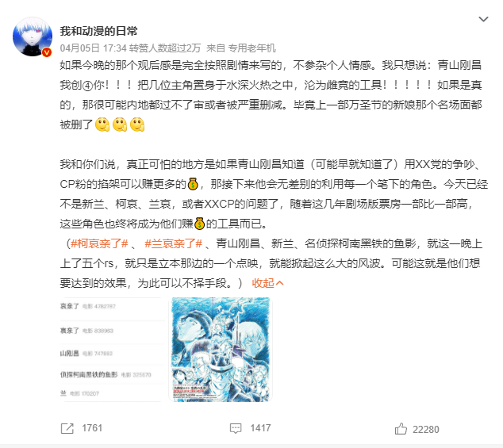Open the 04月05日 17:34 timestamp link
Viewport: 503px width, 448px height.
[x=94, y=48]
